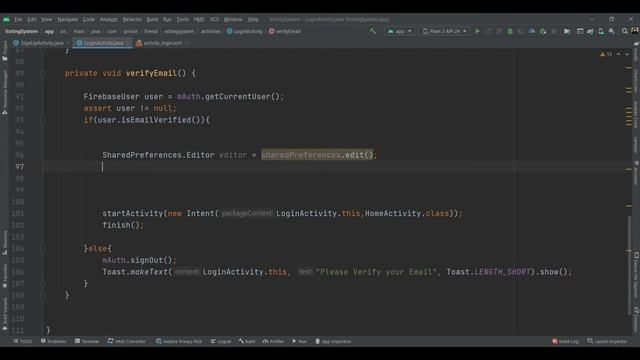640x360 pixels.
Task: Open the Event Log panel
Action: [565, 341]
